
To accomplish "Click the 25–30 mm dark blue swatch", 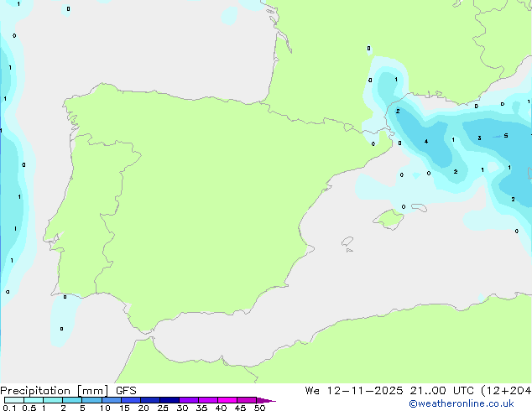I will tap(170, 400).
